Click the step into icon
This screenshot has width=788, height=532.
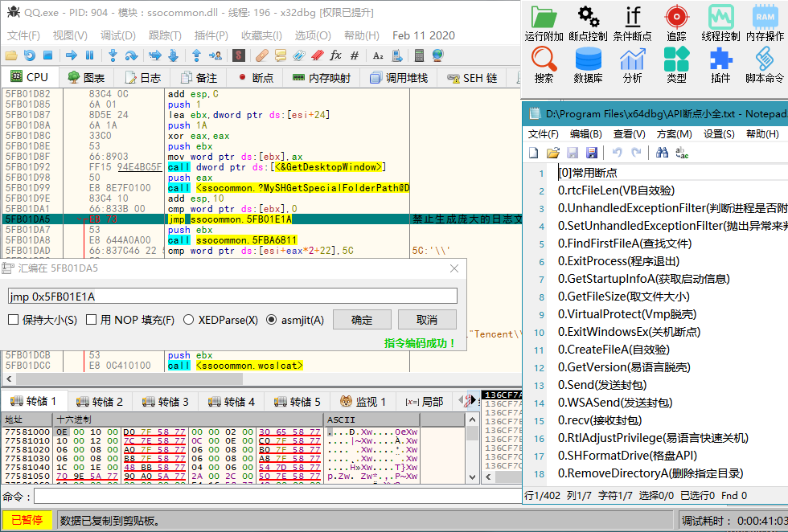tap(113, 55)
